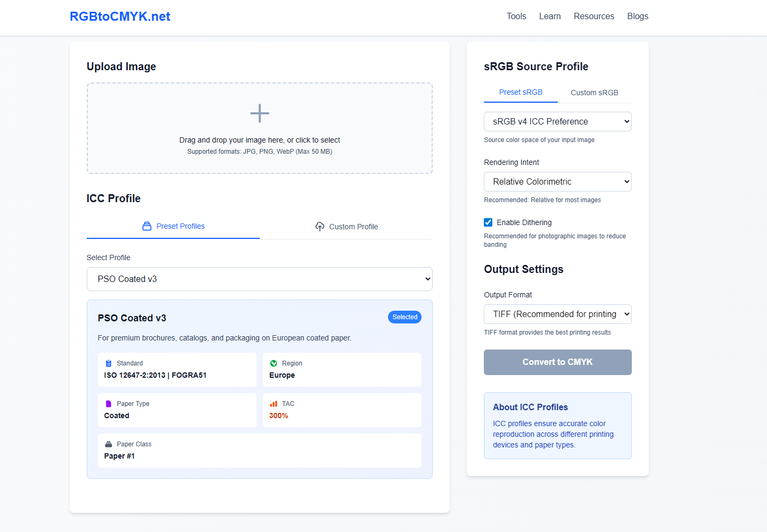
Task: Click the Paper Class stack icon
Action: coord(109,444)
